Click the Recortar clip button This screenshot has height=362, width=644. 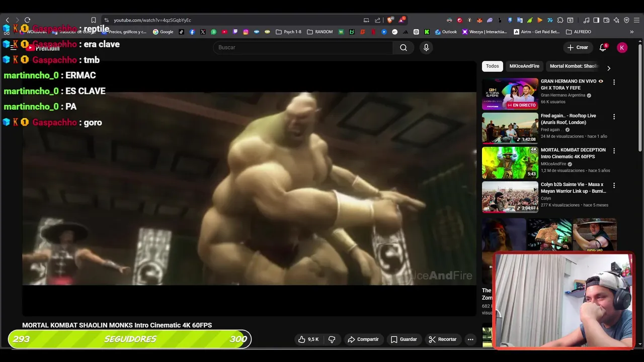pos(443,339)
